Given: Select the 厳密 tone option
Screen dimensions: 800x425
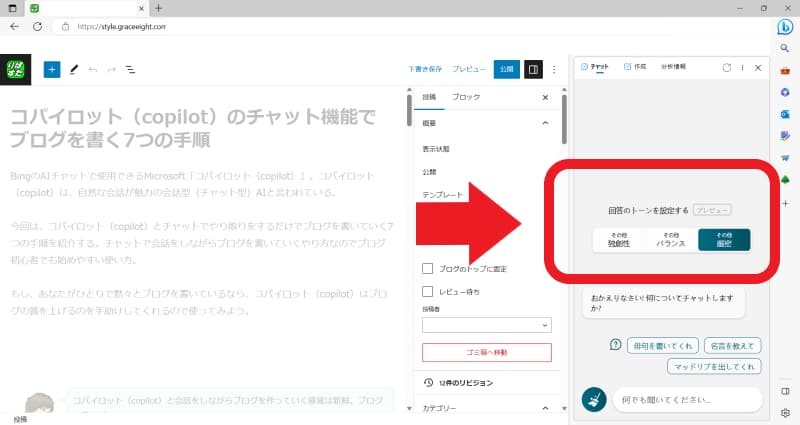Looking at the screenshot, I should 724,240.
